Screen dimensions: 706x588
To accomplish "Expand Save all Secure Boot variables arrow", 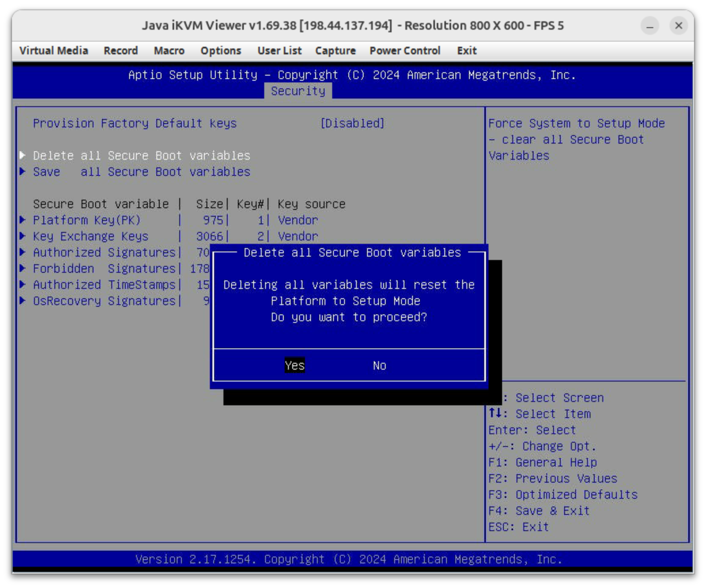I will (23, 172).
